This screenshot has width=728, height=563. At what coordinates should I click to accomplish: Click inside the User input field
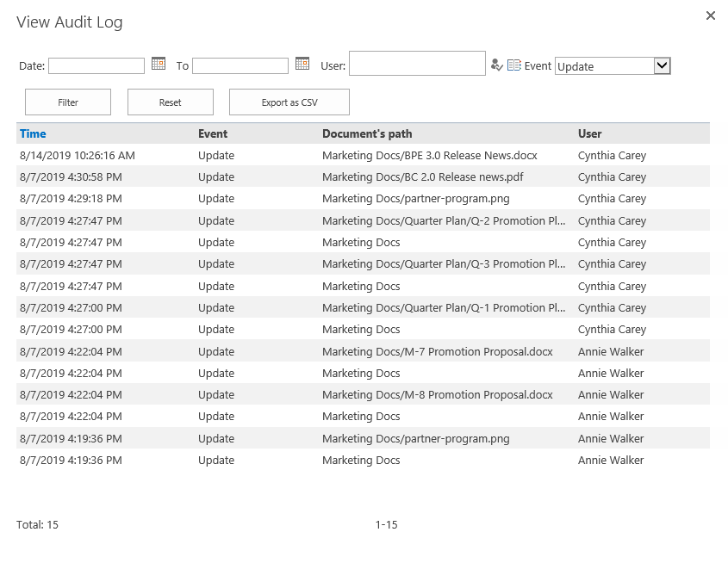pos(417,64)
